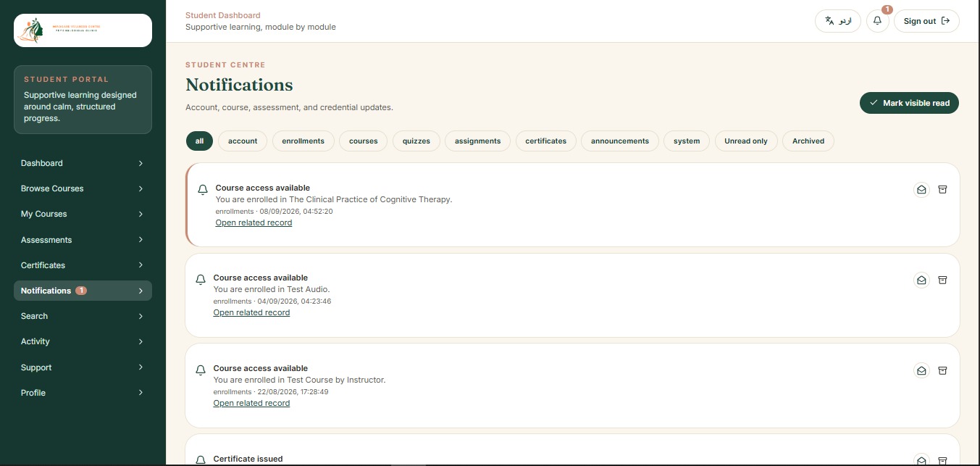Screen dimensions: 980x466
Task: Click the chevron next to Notifications
Action: 141,291
